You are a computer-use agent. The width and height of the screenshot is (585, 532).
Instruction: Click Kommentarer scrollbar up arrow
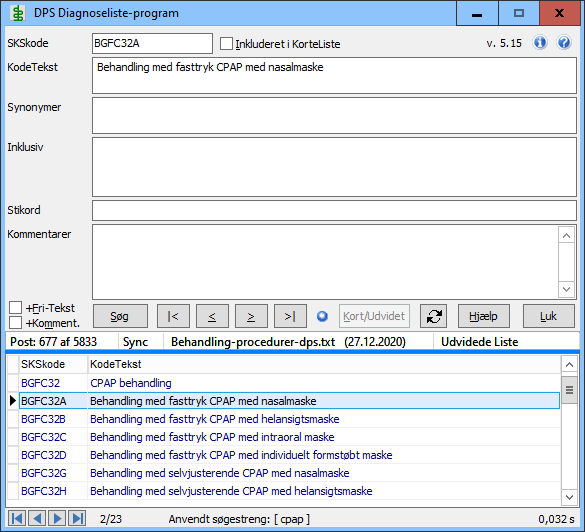pyautogui.click(x=566, y=235)
